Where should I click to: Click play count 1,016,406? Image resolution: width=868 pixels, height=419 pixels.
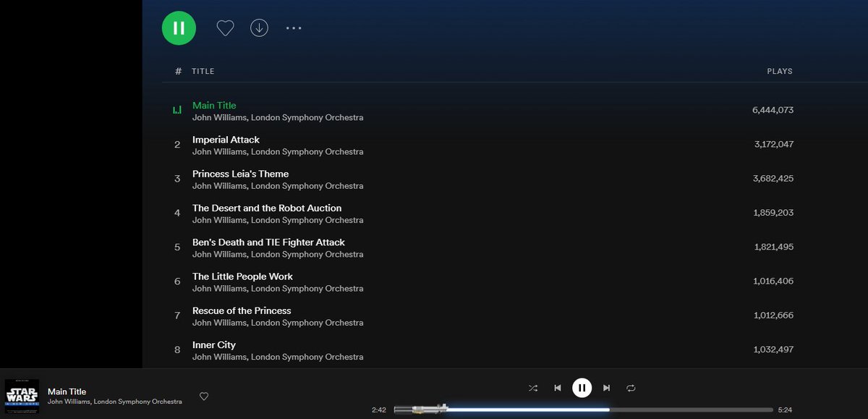click(773, 281)
